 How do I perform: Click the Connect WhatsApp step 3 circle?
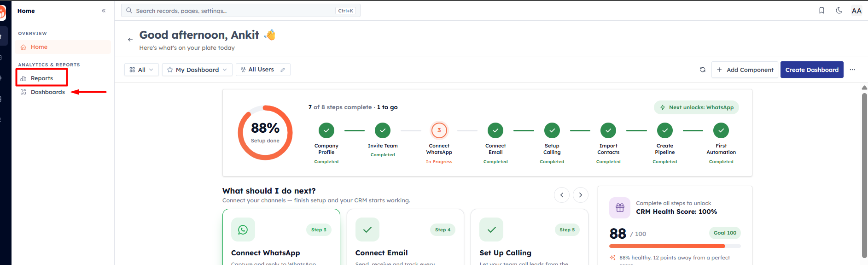point(439,130)
